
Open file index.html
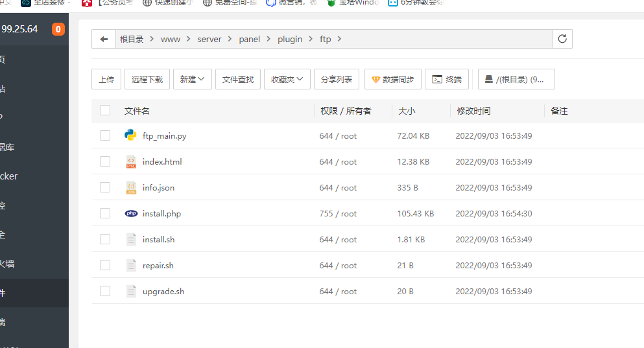coord(162,162)
